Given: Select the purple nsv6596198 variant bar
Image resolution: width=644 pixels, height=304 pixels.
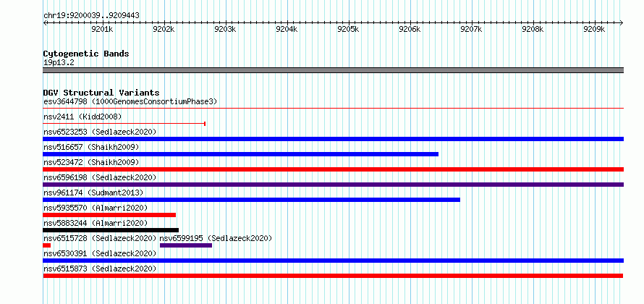Looking at the screenshot, I should [x=333, y=185].
